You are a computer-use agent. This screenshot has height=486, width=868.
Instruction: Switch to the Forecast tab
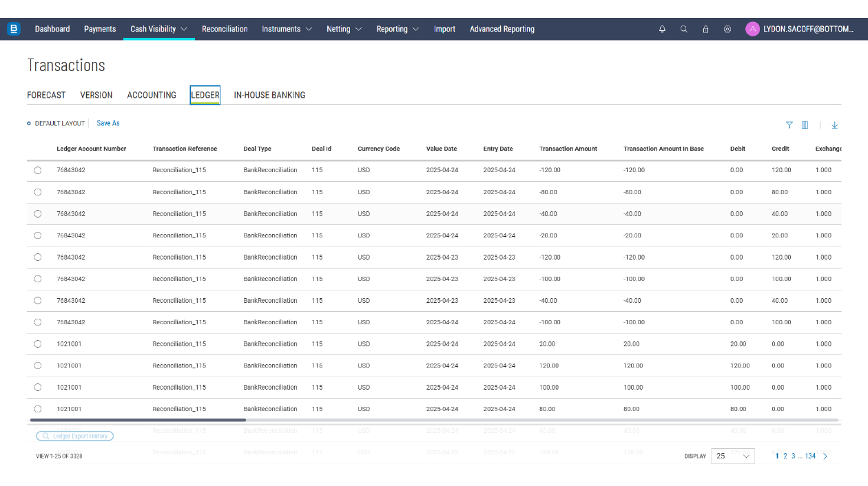coord(46,95)
